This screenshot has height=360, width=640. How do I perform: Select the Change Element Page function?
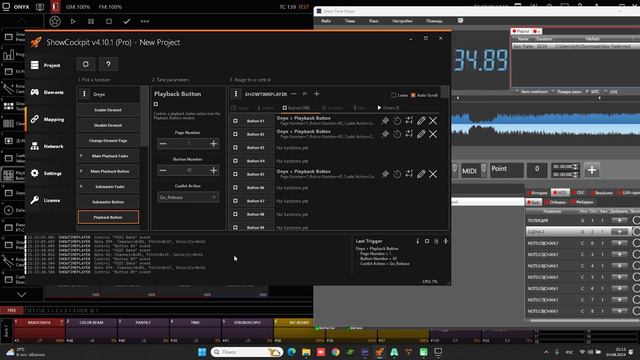108,140
